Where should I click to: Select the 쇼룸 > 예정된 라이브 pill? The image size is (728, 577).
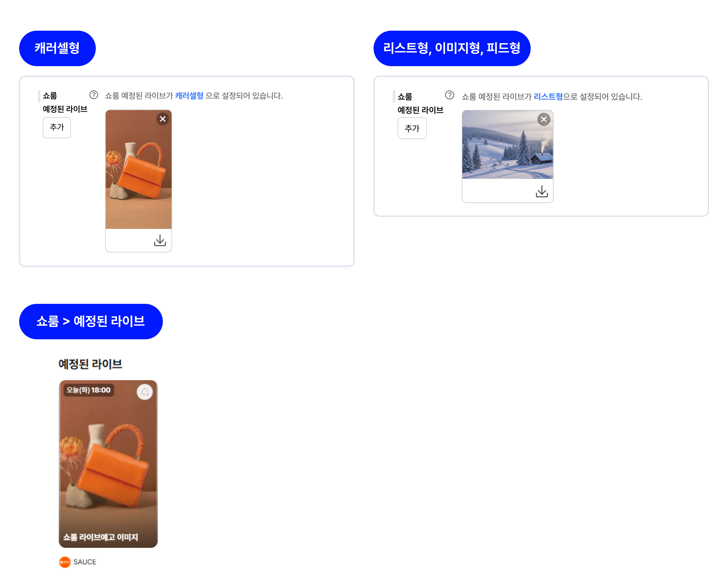tap(91, 321)
